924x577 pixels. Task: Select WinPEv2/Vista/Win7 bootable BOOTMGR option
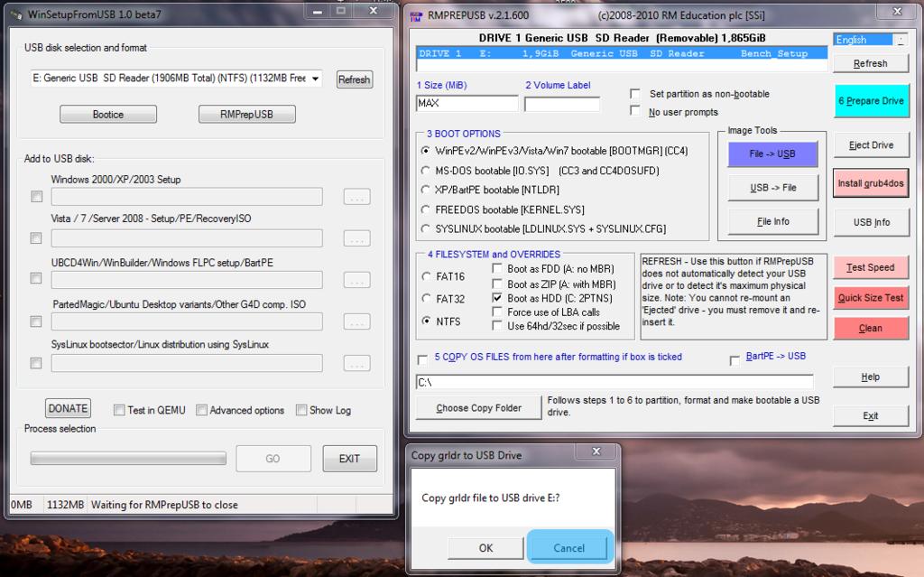tap(425, 151)
